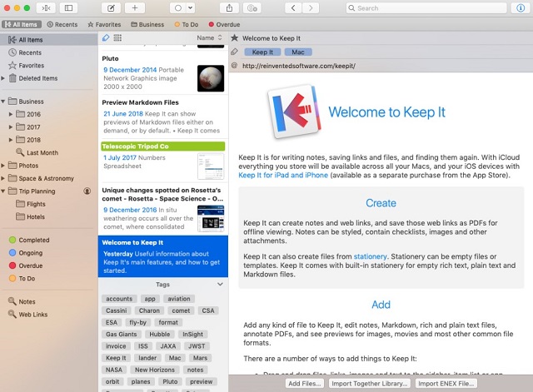Screen dimensions: 533x392
Task: Toggle the Info inspector button
Action: click(521, 7)
